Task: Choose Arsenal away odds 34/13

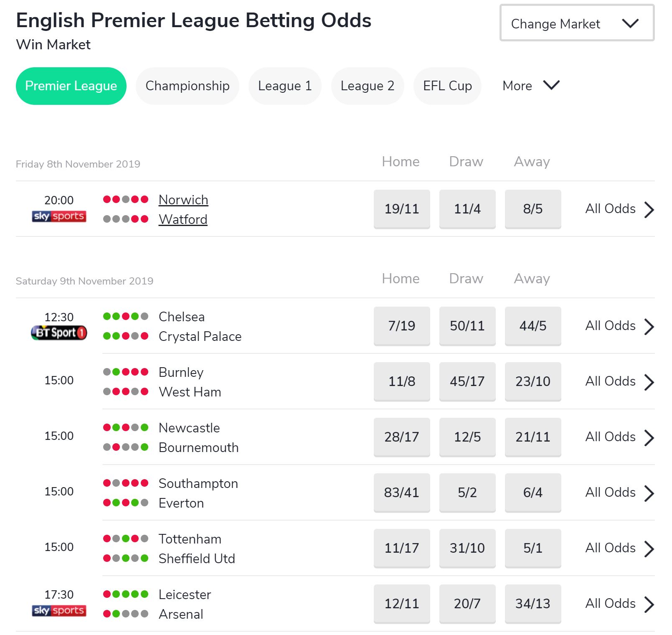Action: point(533,604)
